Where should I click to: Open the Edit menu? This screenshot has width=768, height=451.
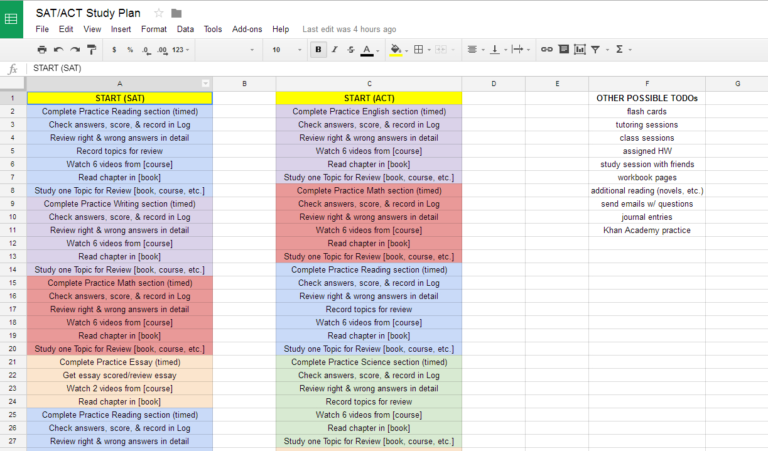[x=66, y=29]
